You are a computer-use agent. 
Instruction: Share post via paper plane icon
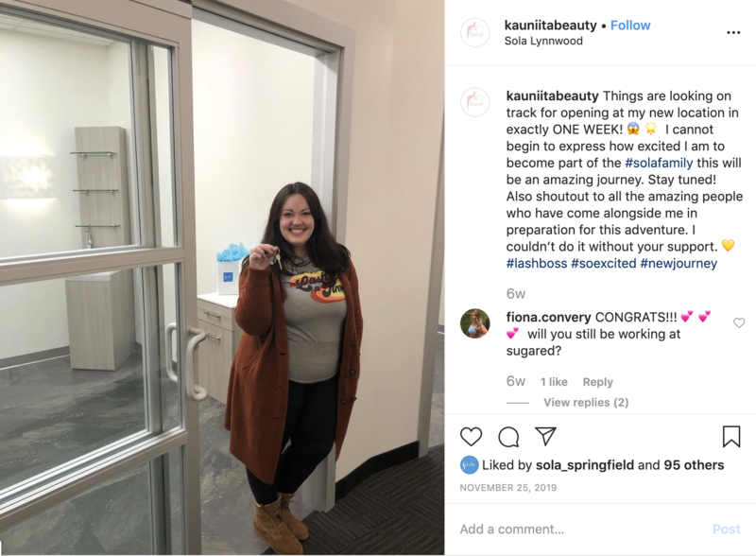pyautogui.click(x=546, y=436)
